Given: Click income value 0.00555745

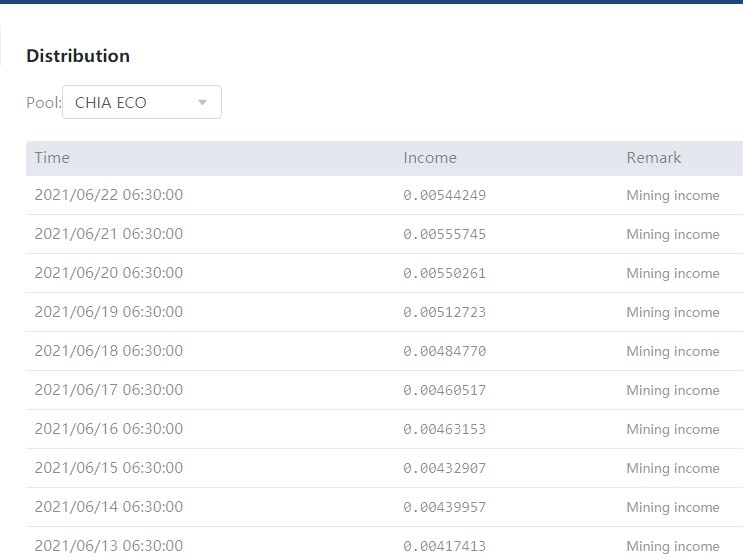Looking at the screenshot, I should tap(444, 234).
